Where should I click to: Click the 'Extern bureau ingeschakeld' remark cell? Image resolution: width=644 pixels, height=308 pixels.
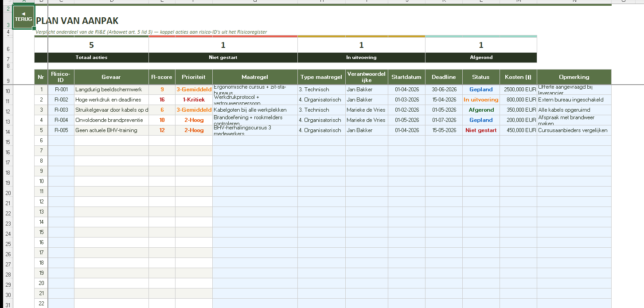pos(574,100)
